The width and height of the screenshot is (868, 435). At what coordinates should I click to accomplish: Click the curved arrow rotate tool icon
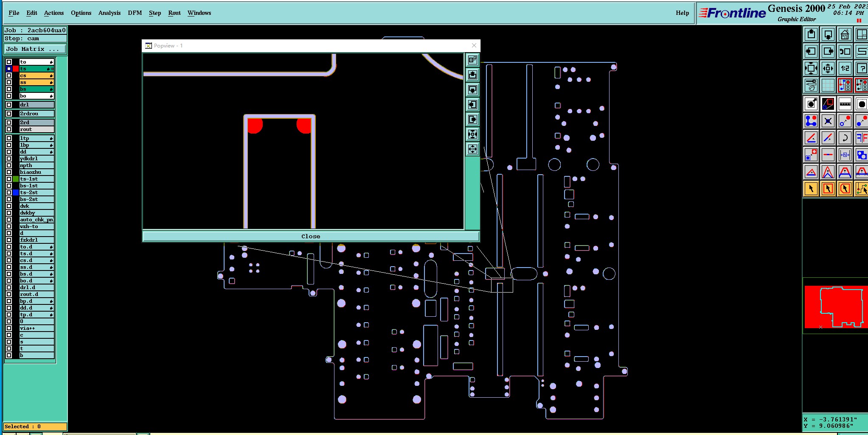(x=845, y=138)
